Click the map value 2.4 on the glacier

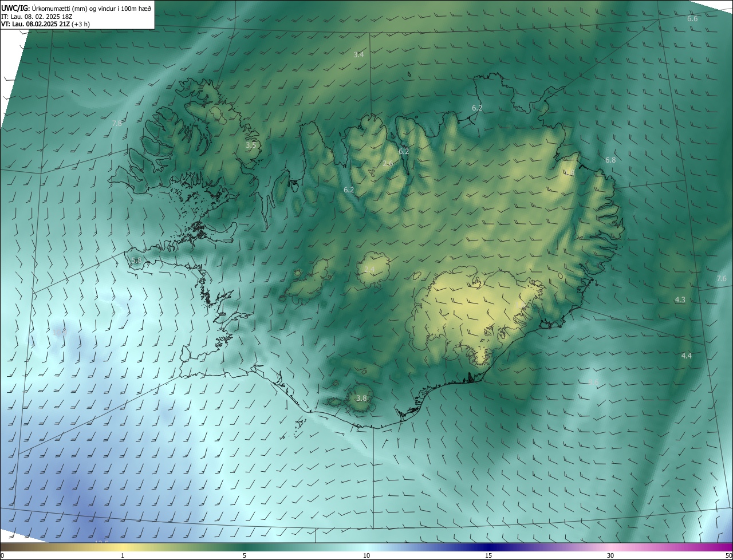coord(369,269)
